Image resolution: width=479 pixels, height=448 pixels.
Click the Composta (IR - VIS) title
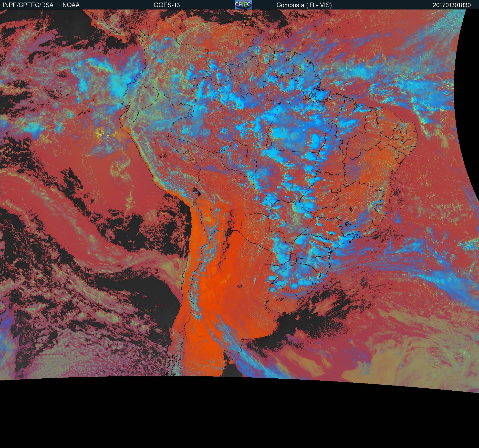304,5
